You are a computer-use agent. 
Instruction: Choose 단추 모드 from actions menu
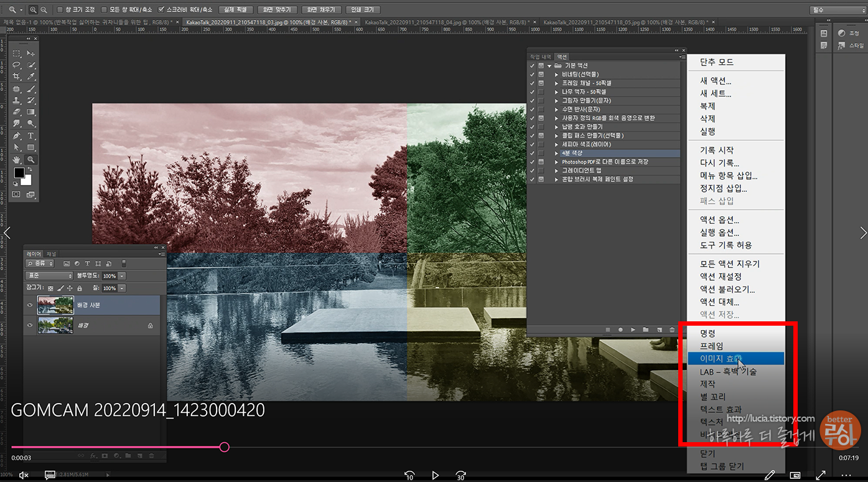[717, 62]
